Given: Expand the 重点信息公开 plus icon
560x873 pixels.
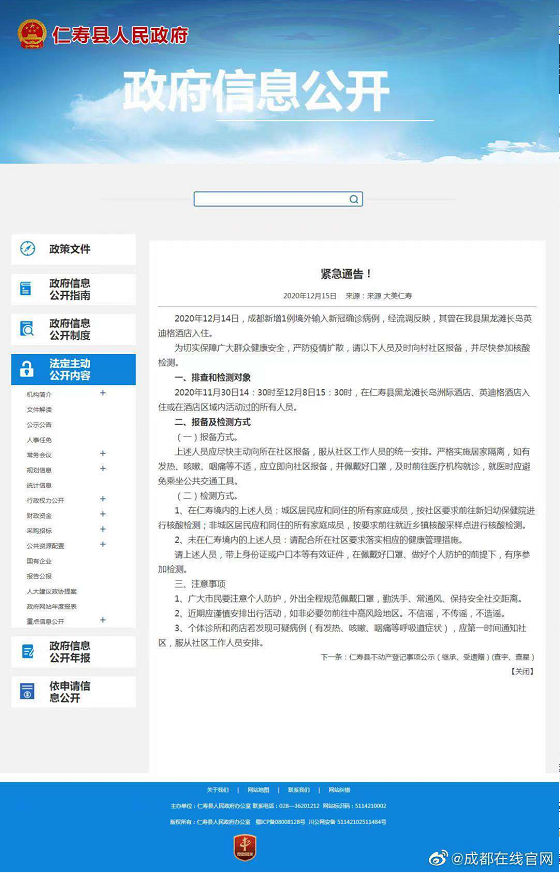Looking at the screenshot, I should pyautogui.click(x=102, y=620).
